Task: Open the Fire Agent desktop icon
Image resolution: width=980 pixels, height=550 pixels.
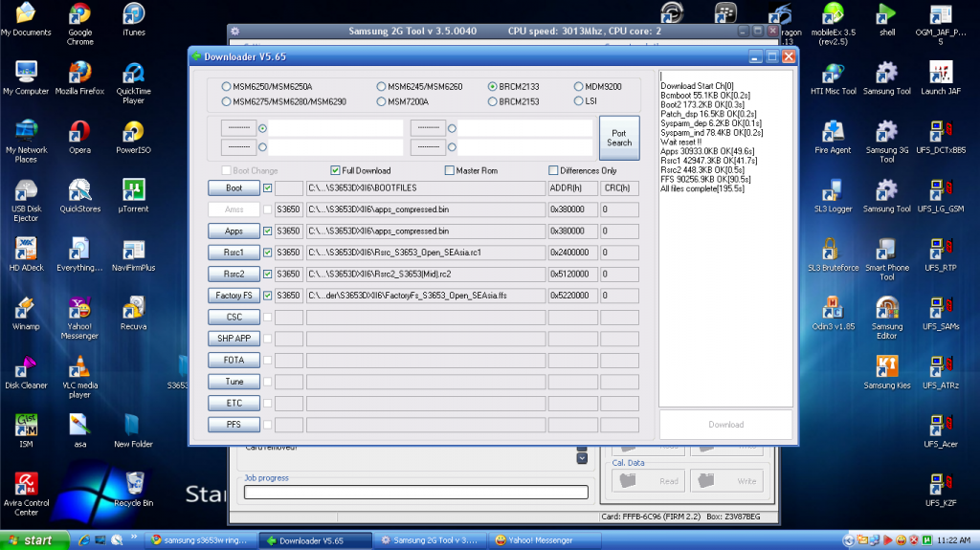Action: (x=834, y=137)
